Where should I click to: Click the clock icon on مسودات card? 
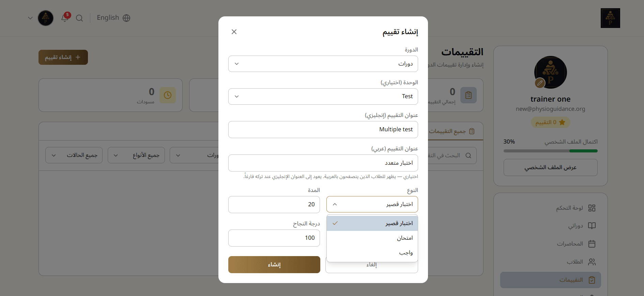(168, 95)
